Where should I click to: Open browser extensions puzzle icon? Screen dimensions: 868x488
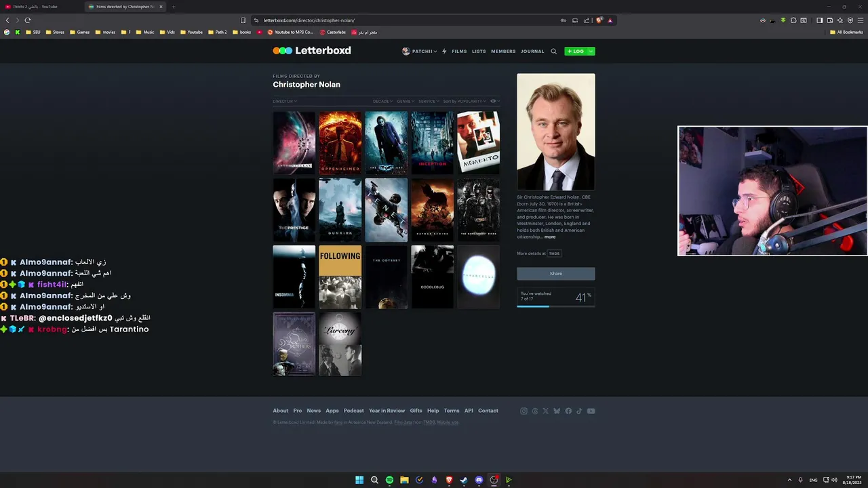793,20
